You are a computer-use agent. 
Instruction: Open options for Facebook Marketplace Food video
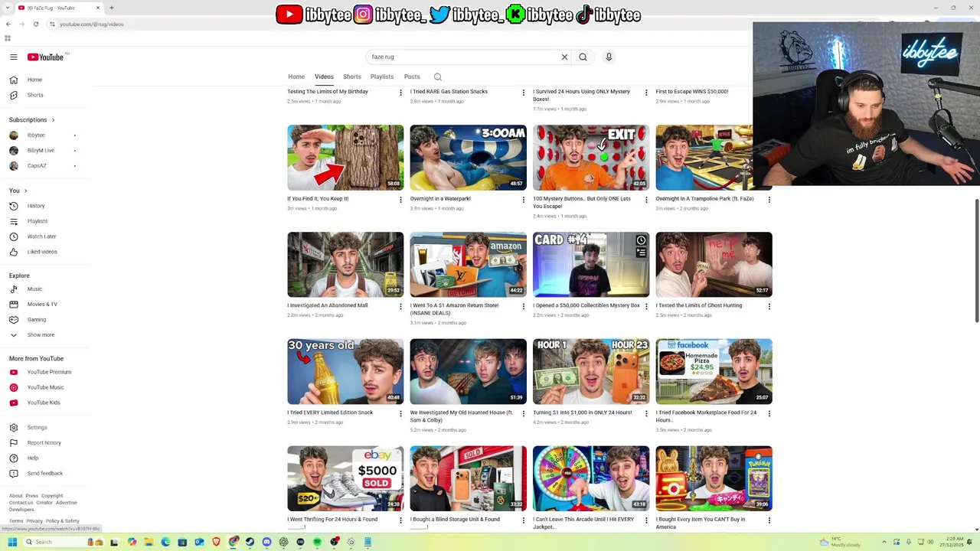tap(769, 414)
